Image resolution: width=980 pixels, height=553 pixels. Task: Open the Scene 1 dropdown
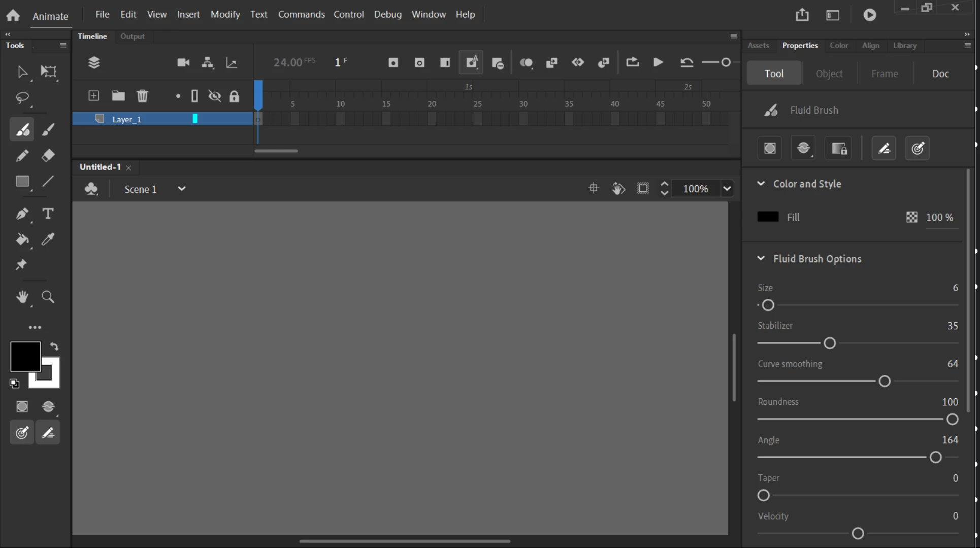182,189
